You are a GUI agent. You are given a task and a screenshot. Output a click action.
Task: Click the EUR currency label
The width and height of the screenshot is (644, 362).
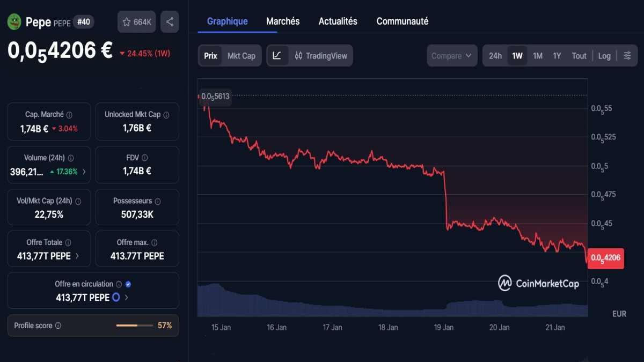point(619,314)
